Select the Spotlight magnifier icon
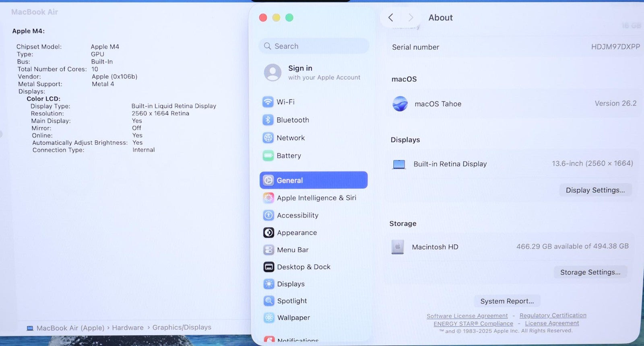The image size is (644, 346). tap(269, 301)
